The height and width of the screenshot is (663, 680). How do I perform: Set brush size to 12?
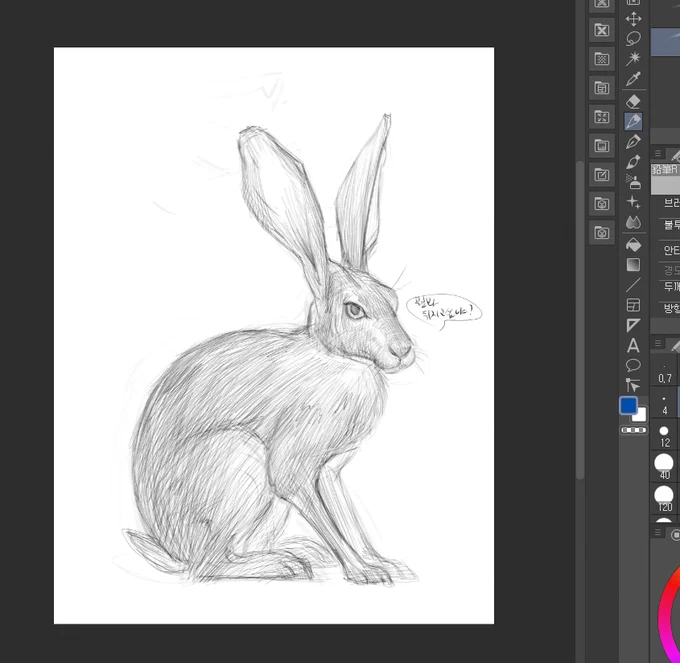[x=664, y=437]
